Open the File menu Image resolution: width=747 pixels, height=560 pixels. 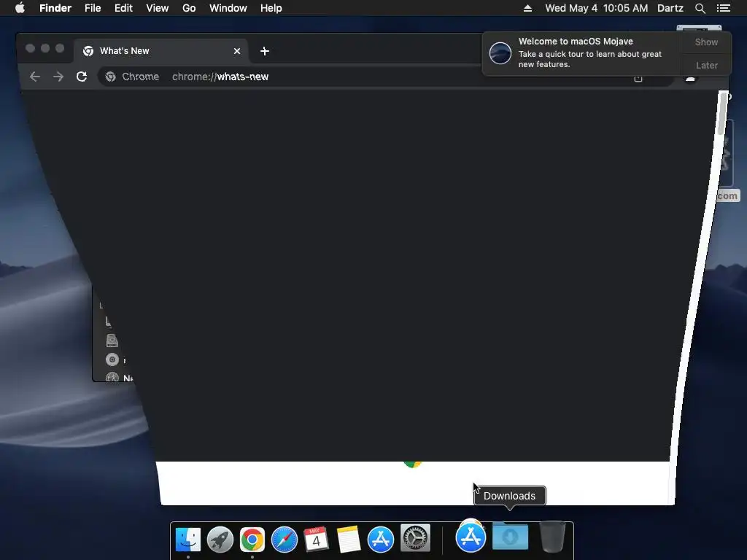point(93,8)
